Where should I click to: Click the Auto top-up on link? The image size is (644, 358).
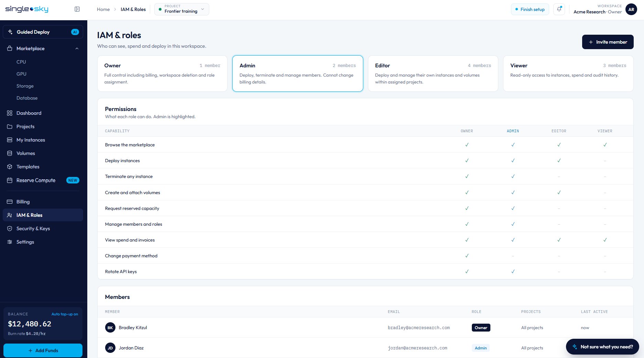65,314
